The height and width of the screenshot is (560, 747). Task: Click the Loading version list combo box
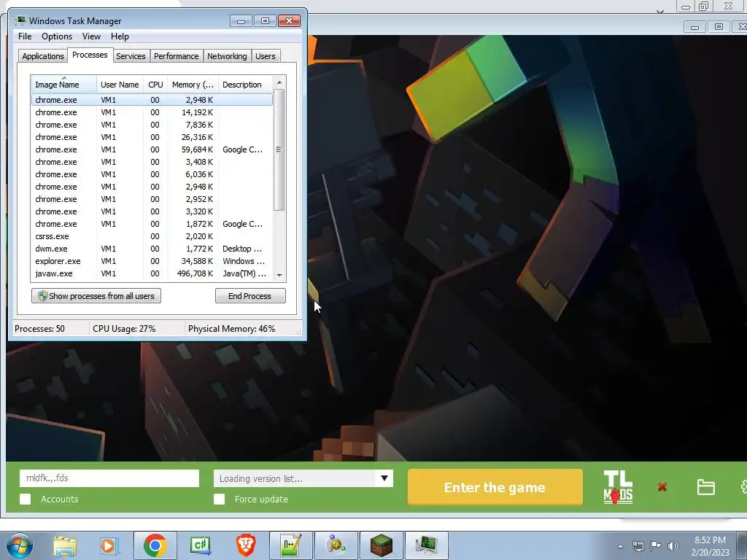coord(303,478)
